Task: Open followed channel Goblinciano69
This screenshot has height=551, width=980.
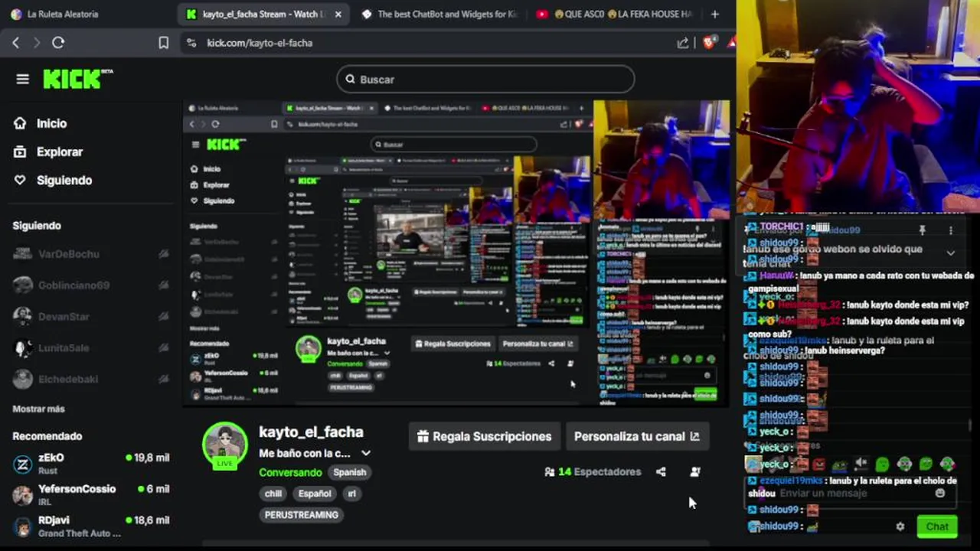Action: 90,285
